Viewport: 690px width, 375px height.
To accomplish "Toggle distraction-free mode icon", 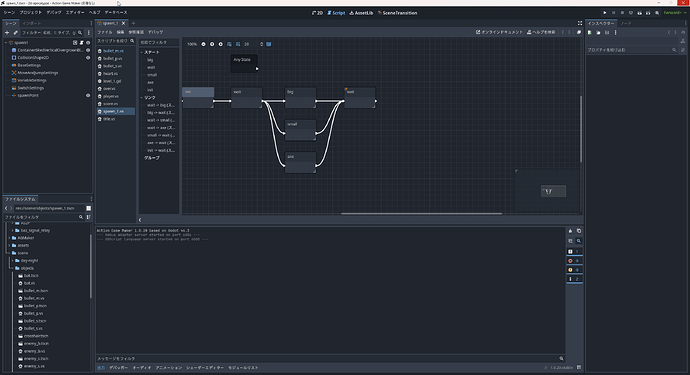I will pyautogui.click(x=580, y=23).
